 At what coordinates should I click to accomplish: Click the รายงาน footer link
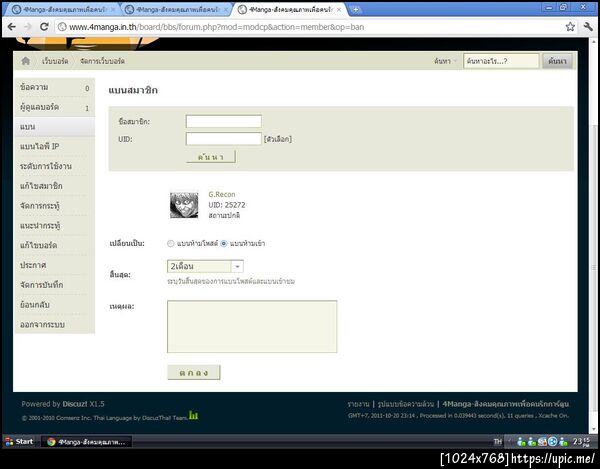(358, 404)
